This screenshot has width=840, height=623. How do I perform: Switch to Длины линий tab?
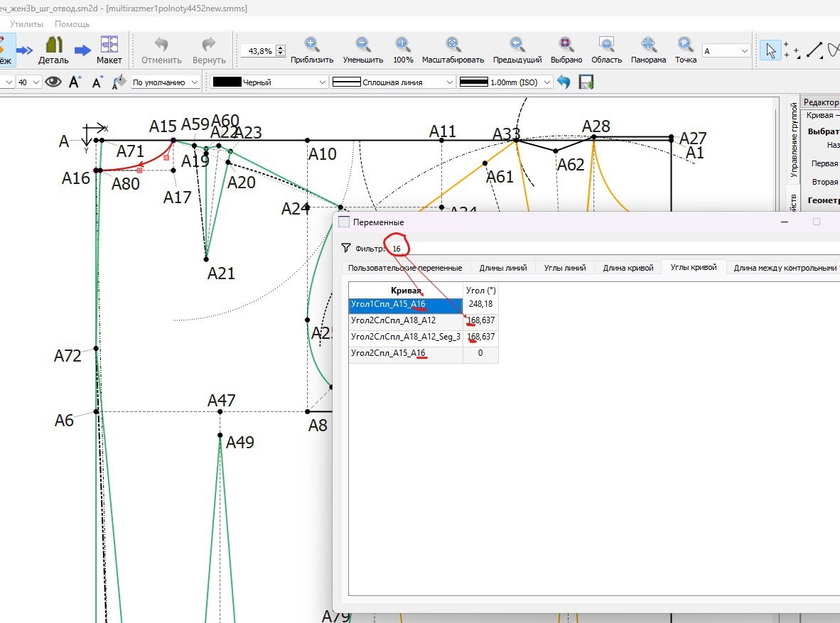pos(503,268)
